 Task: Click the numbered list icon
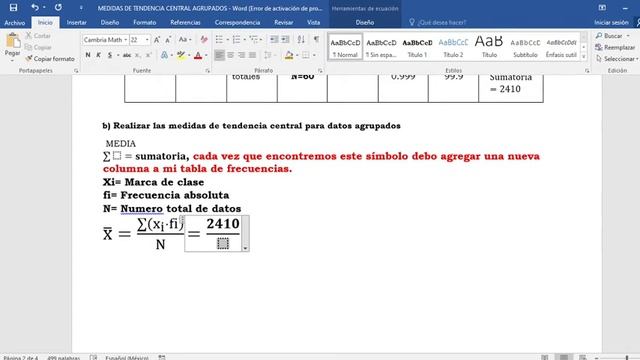236,40
